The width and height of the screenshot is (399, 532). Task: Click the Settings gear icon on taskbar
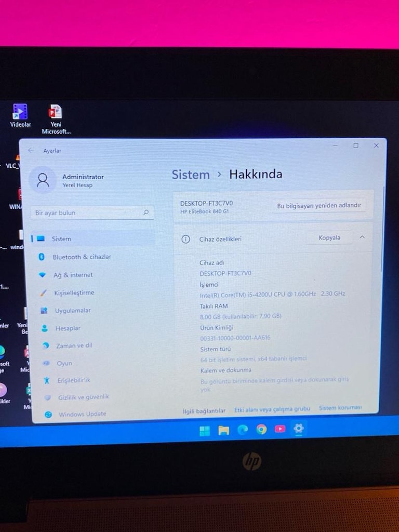pyautogui.click(x=299, y=428)
